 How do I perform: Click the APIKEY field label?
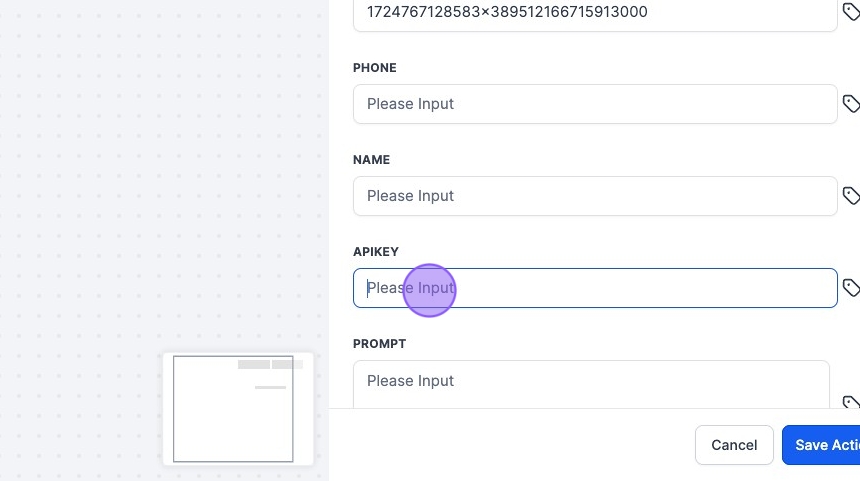(x=376, y=252)
